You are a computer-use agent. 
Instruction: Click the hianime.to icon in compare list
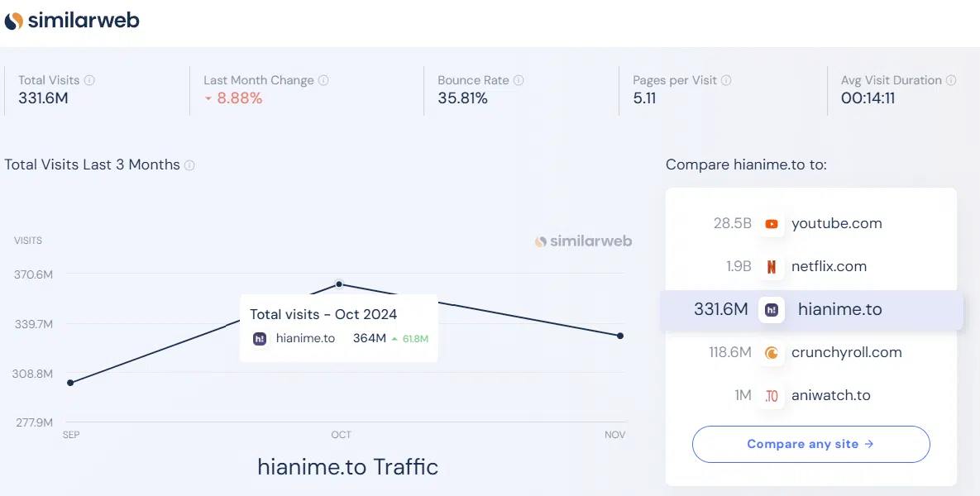pos(772,310)
